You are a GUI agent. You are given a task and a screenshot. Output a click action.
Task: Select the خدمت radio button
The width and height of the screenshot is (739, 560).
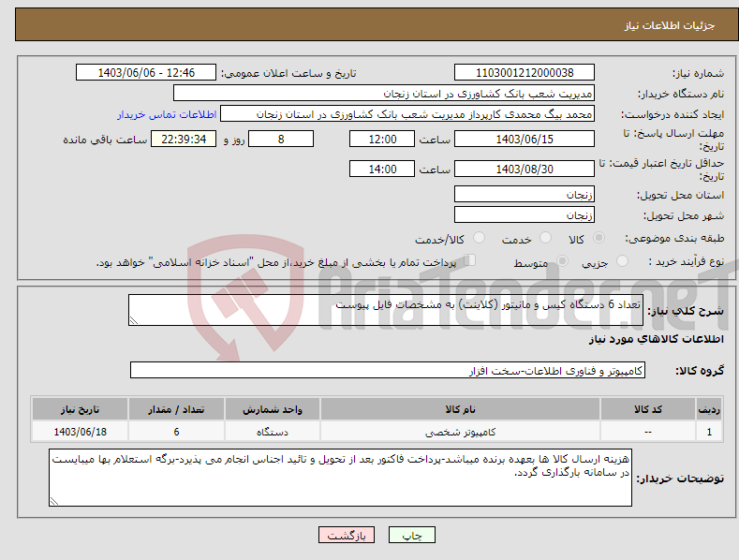545,238
